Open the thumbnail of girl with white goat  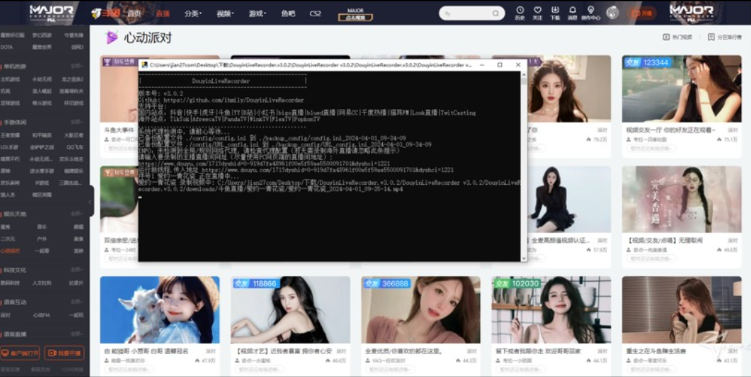(159, 309)
